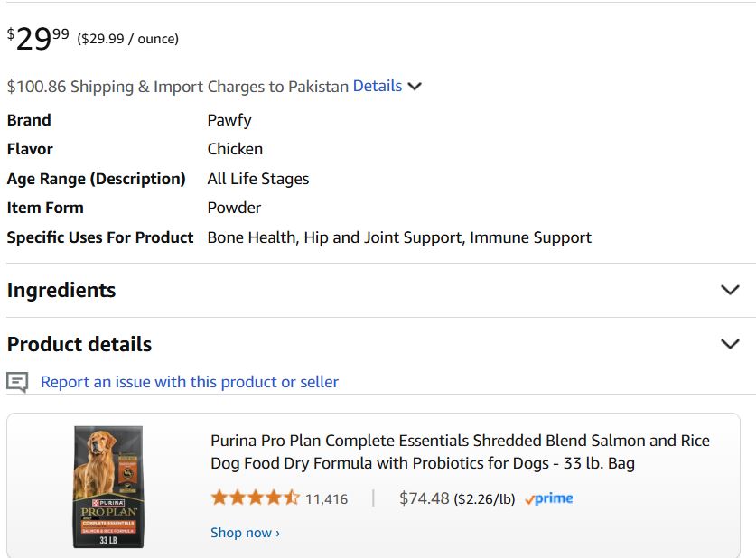Click the Product details heading
This screenshot has height=558, width=756.
(x=79, y=344)
